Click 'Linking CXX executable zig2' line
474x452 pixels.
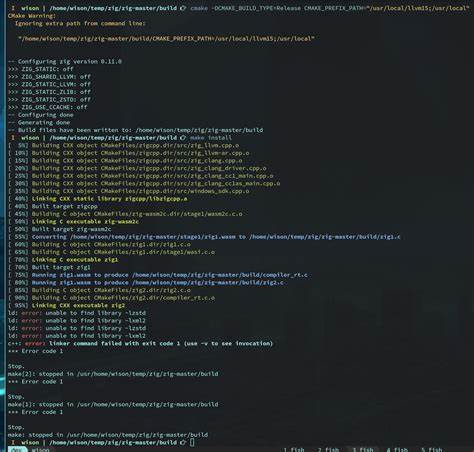pyautogui.click(x=67, y=305)
